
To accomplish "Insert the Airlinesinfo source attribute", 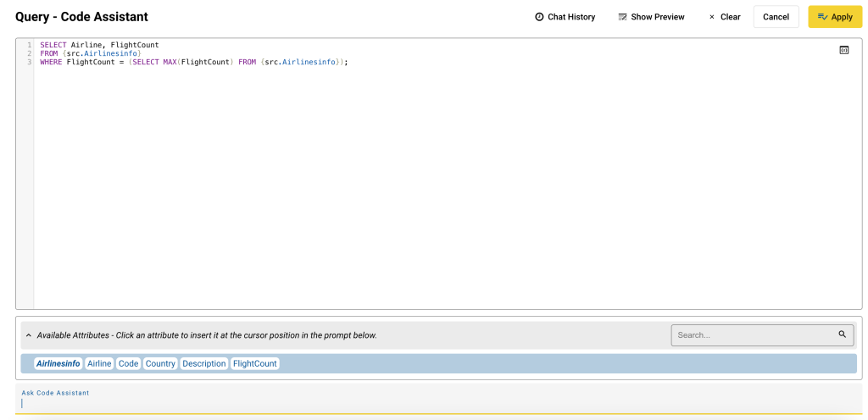I will pyautogui.click(x=58, y=363).
